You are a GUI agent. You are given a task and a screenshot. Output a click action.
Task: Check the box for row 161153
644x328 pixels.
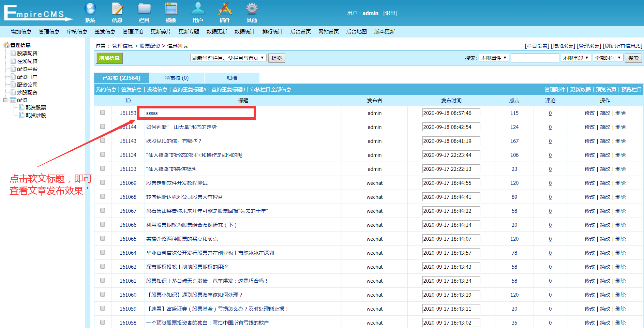pos(103,113)
